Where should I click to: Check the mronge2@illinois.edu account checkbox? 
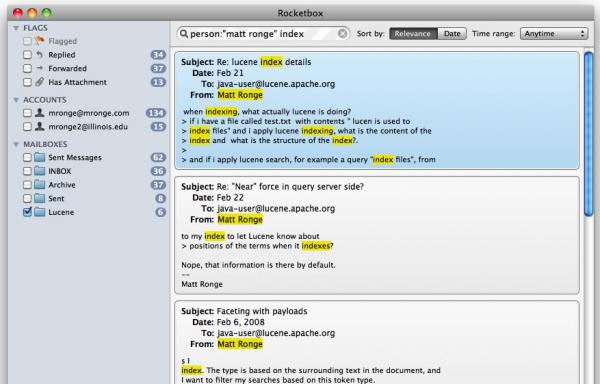[27, 127]
